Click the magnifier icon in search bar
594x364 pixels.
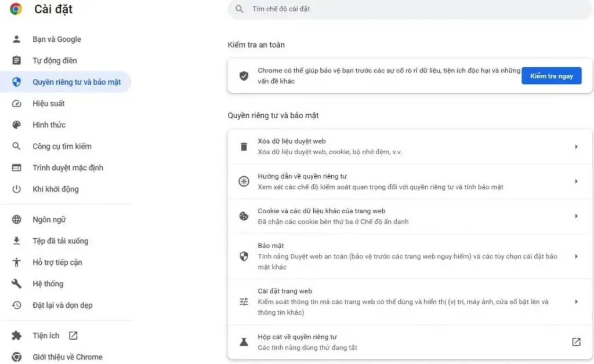coord(239,9)
